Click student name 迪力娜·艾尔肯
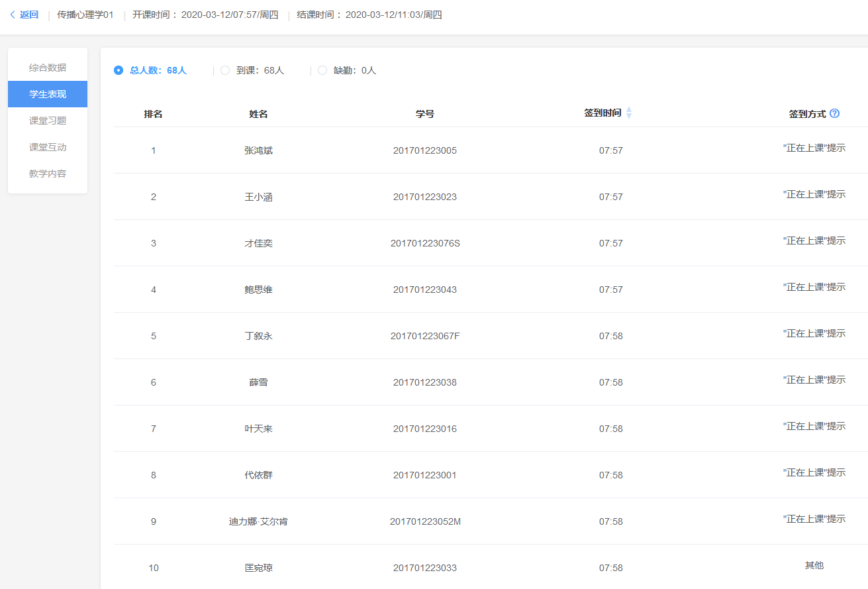Screen dimensions: 868x589 click(258, 521)
